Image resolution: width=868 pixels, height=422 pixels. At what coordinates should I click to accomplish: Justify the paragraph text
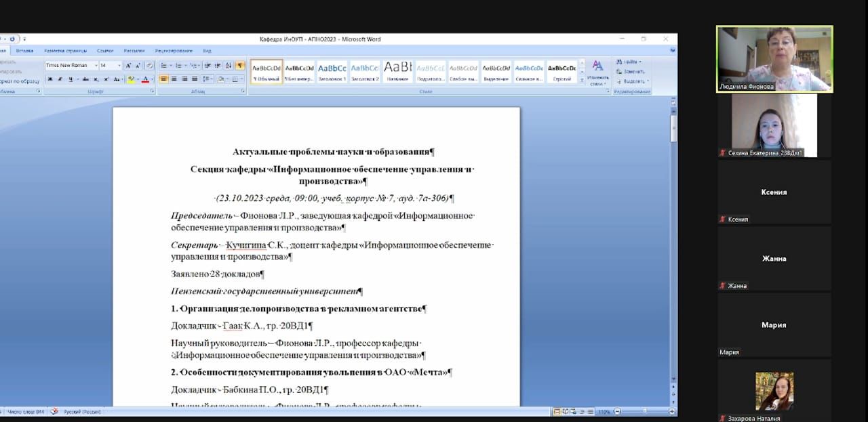coord(195,79)
